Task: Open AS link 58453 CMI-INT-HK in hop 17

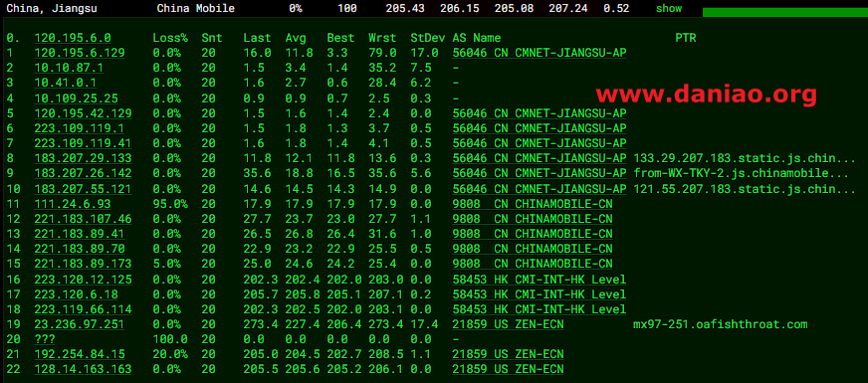Action: coord(540,293)
